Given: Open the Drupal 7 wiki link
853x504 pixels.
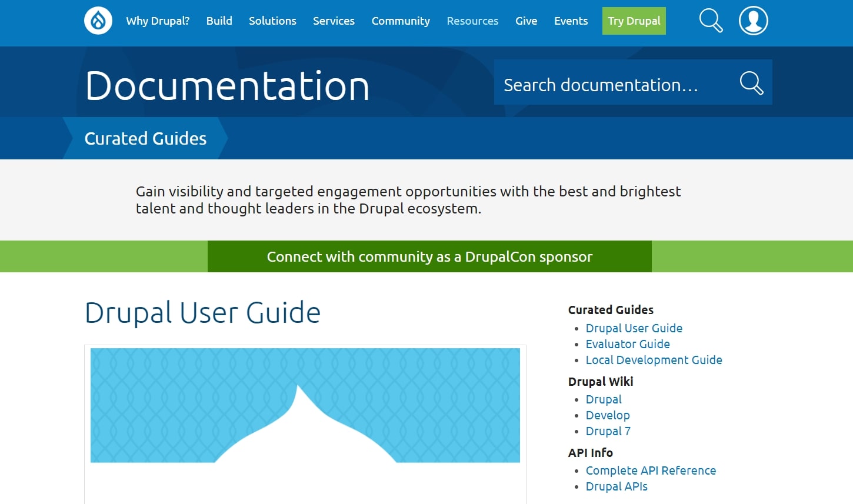Looking at the screenshot, I should tap(608, 431).
